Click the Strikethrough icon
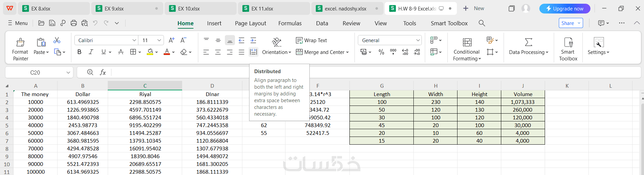The height and width of the screenshot is (175, 644). click(x=121, y=52)
